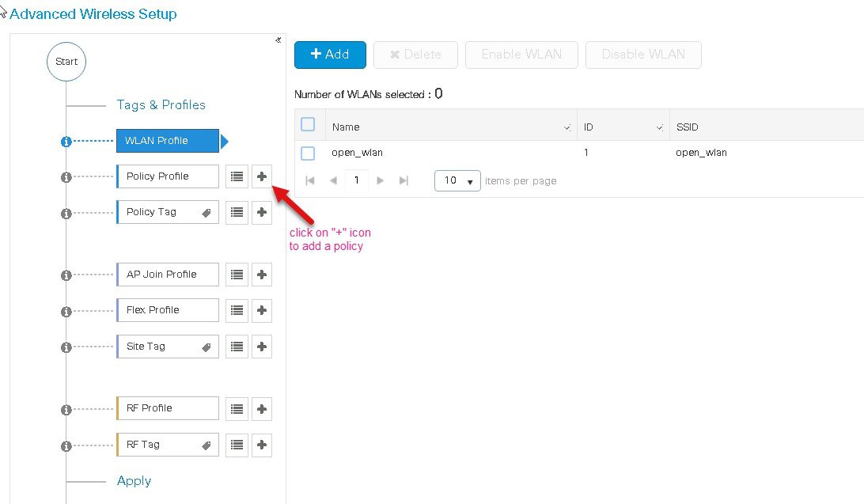The height and width of the screenshot is (504, 864).
Task: Select the Flex Profile step
Action: [168, 310]
